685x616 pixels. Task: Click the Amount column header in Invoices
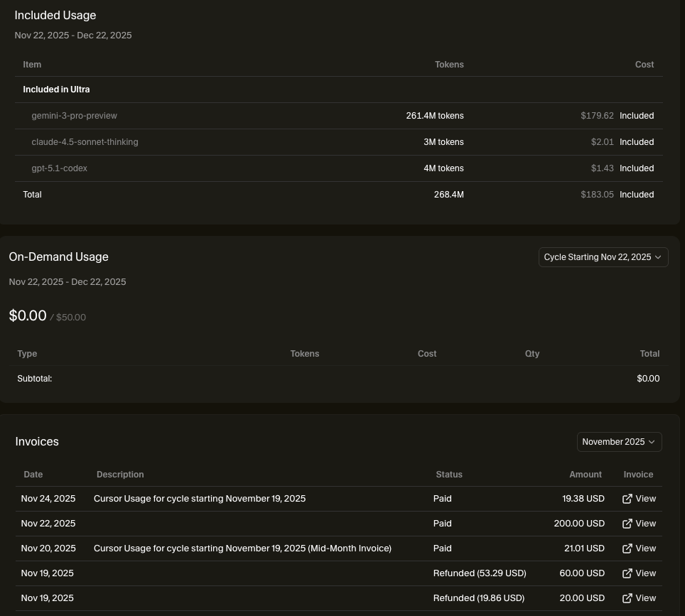[586, 475]
